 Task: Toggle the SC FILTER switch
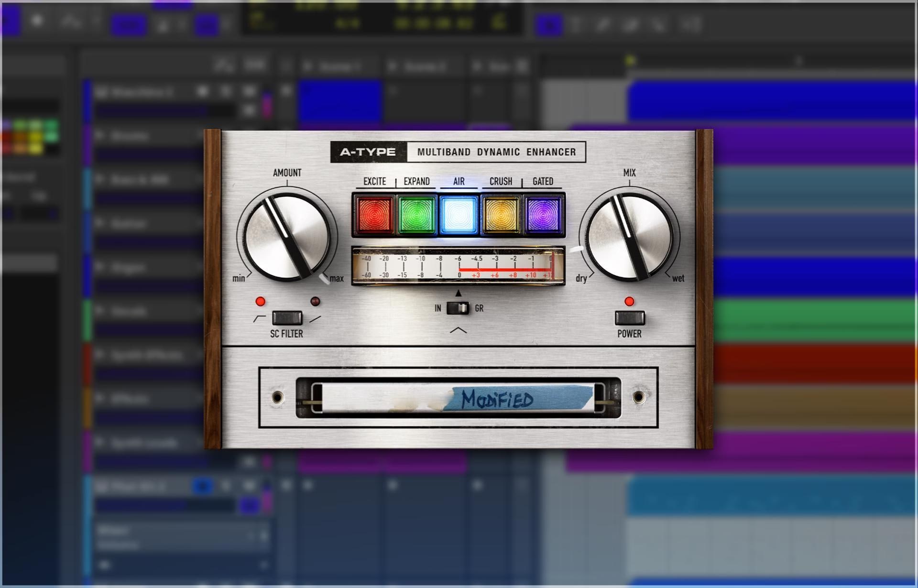click(287, 317)
